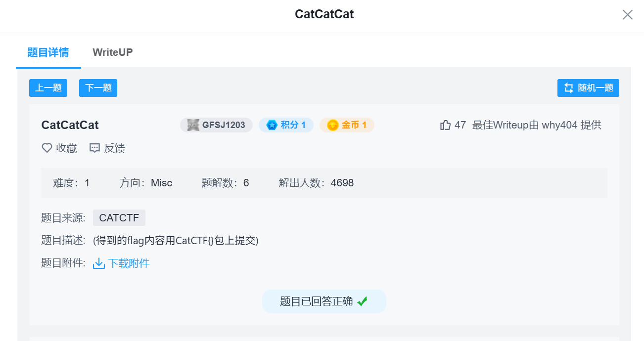644x341 pixels.
Task: Click the gold coin icon on the 金币 badge
Action: [332, 125]
